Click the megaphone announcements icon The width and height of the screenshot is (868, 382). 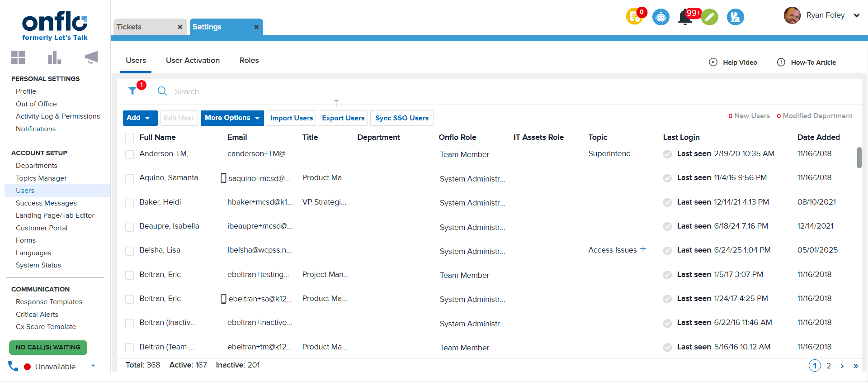click(x=91, y=57)
